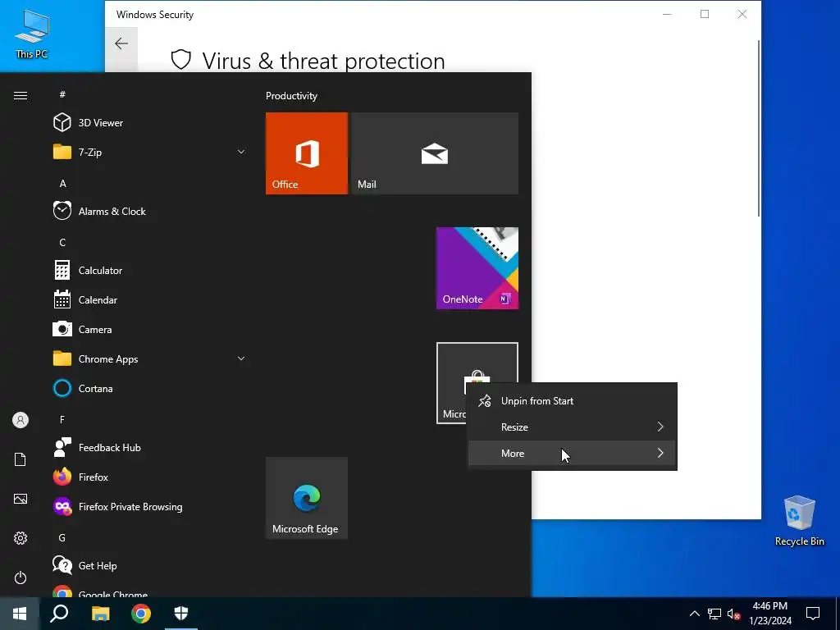Click the muted volume icon in tray
Screen dimensions: 840x630
click(x=733, y=614)
